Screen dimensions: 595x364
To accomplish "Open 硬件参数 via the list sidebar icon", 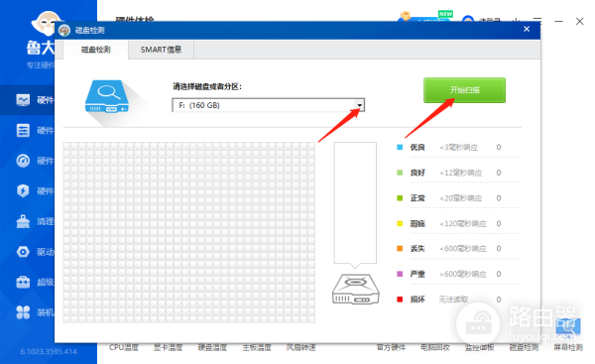I will (23, 130).
